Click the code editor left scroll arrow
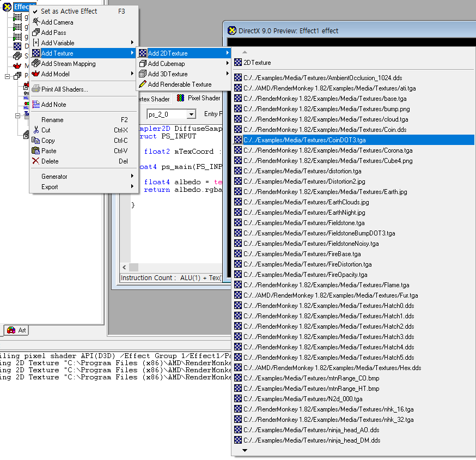This screenshot has width=476, height=460. click(124, 268)
